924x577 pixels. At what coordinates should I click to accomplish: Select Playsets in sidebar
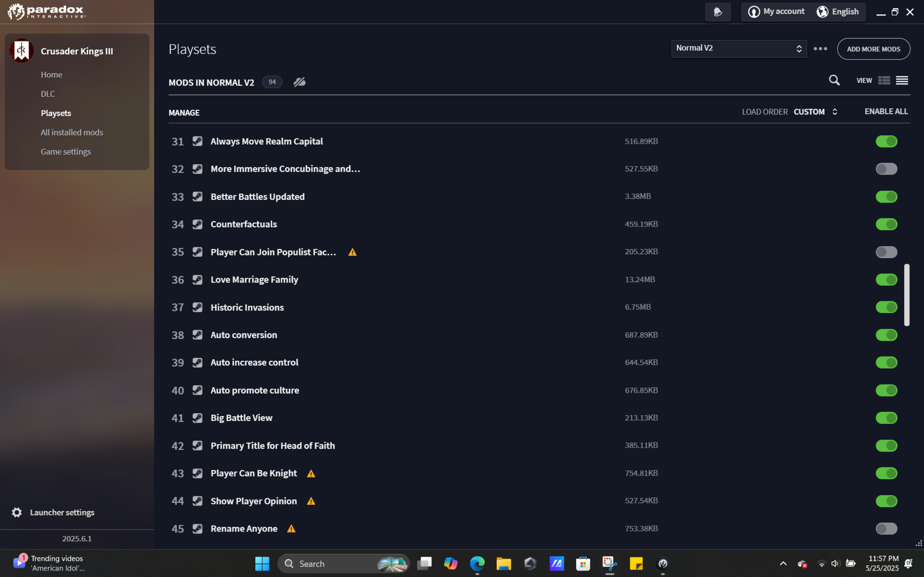click(x=56, y=113)
